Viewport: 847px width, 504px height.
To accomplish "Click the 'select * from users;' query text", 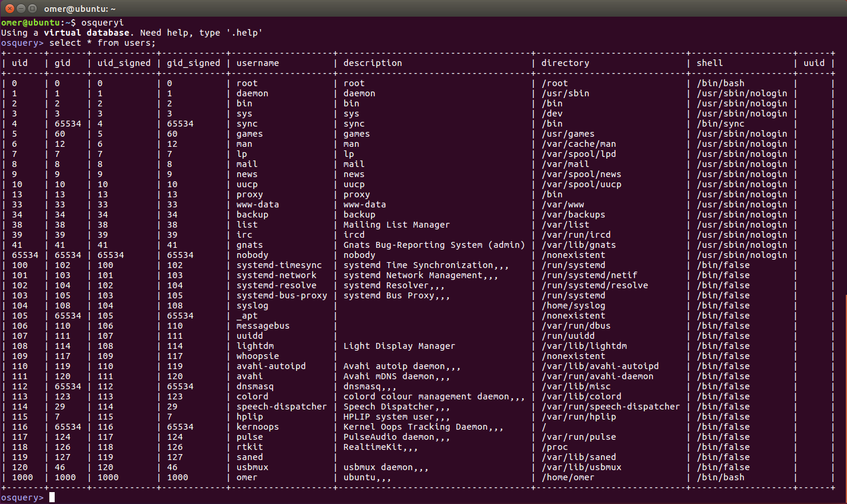I will click(x=102, y=43).
